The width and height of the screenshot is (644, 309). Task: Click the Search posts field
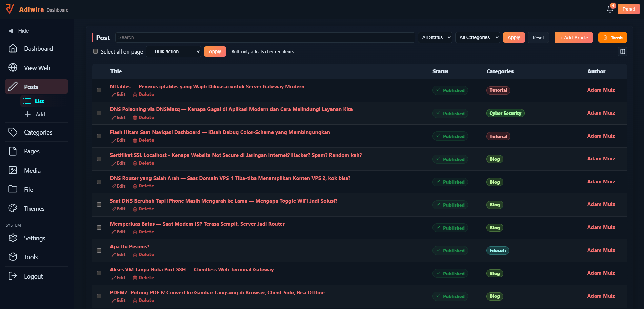(265, 37)
